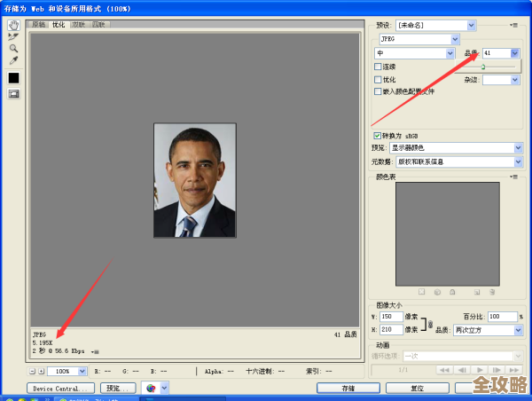Uncheck 转换为 sRGB checkbox
The height and width of the screenshot is (401, 532).
(378, 135)
